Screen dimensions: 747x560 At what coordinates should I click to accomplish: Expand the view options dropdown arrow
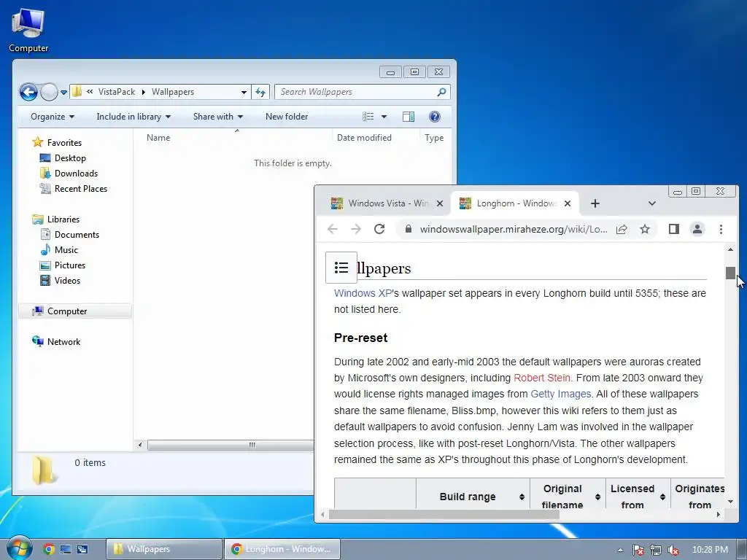click(x=384, y=117)
